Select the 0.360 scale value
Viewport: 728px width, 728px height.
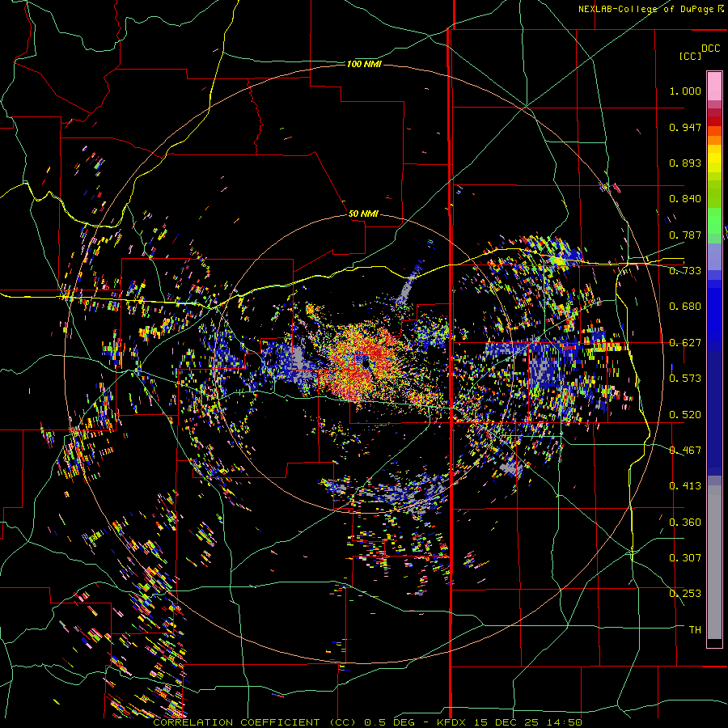pos(685,523)
